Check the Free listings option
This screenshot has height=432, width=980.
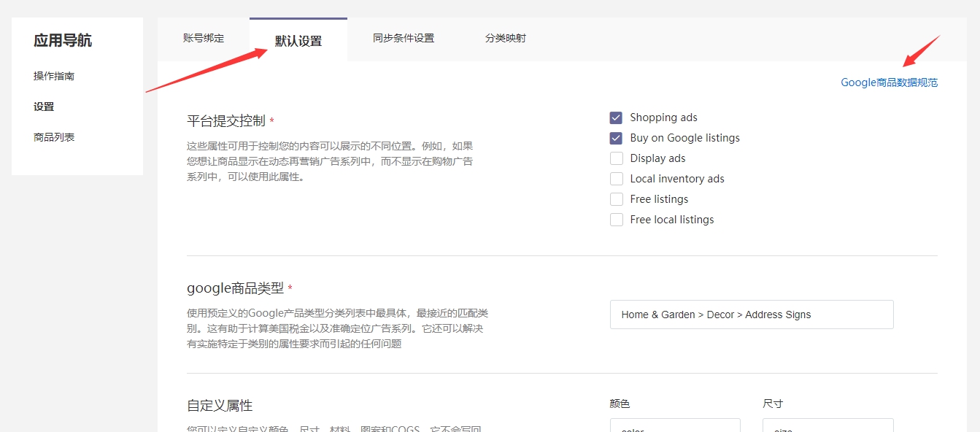tap(617, 199)
